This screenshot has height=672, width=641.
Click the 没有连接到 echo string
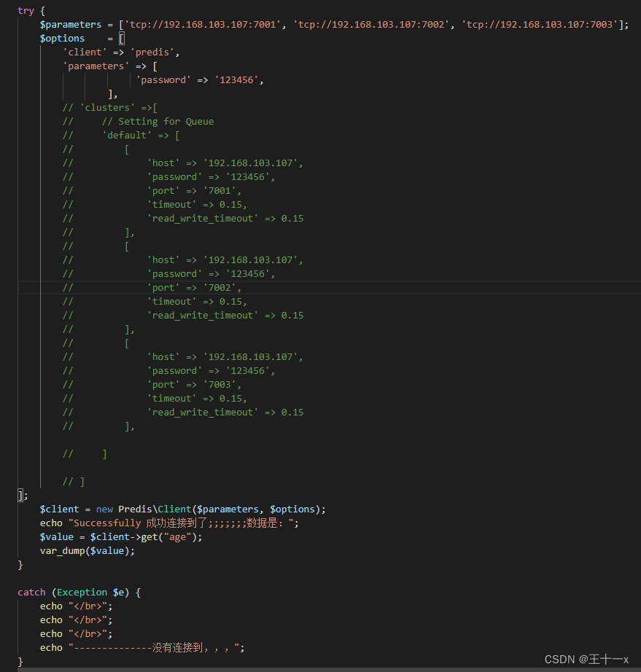tap(142, 647)
